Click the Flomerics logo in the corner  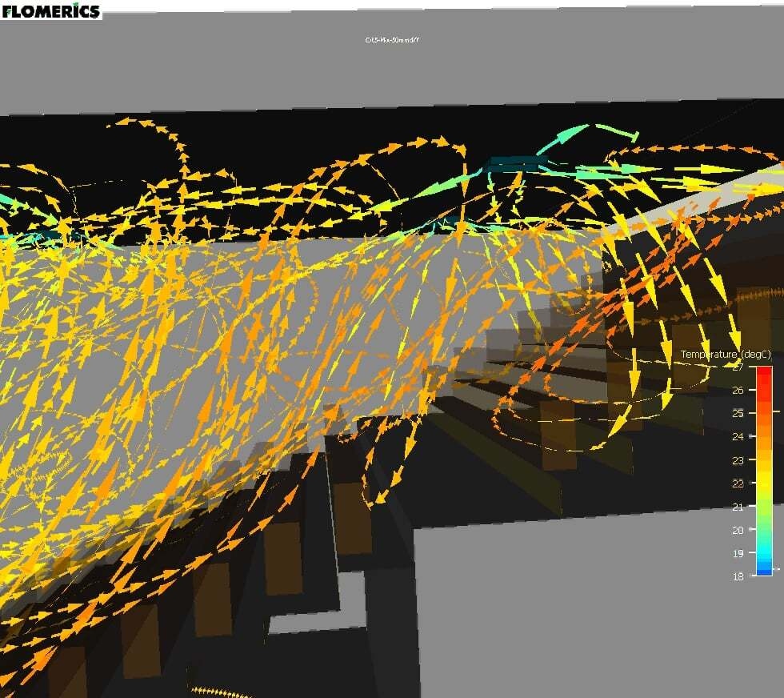tap(50, 10)
